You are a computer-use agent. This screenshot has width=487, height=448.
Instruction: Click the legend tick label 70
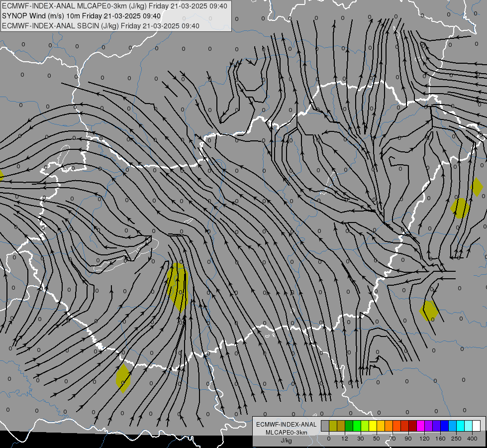click(392, 439)
